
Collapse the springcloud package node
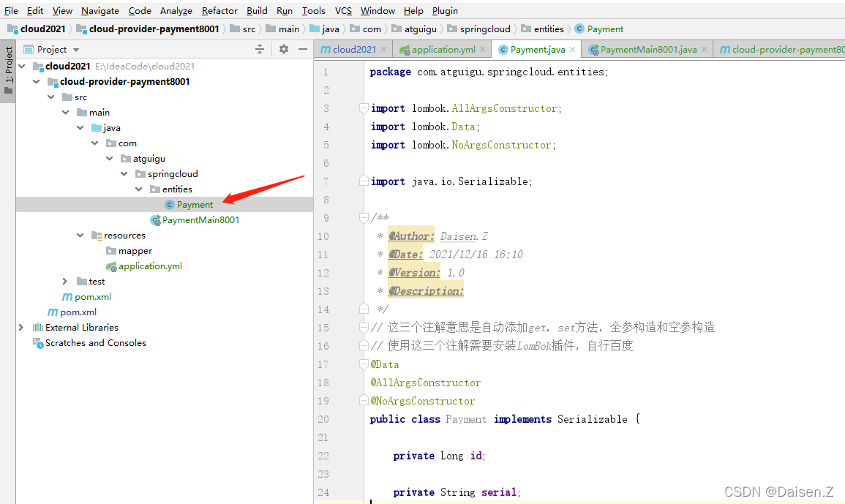tap(124, 174)
